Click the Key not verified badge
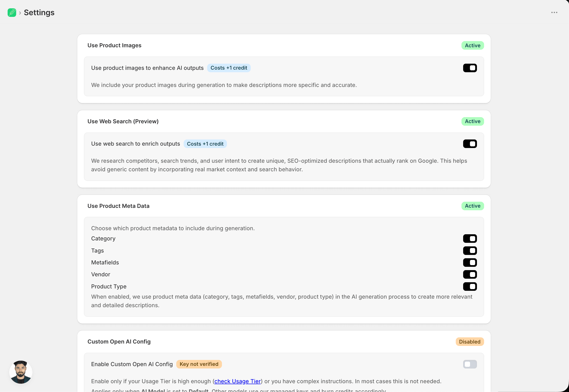The width and height of the screenshot is (569, 392). 199,364
